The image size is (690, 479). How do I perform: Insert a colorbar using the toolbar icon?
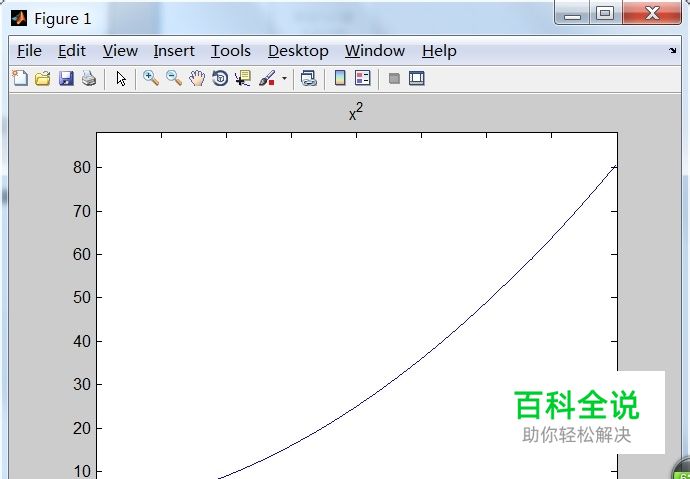pyautogui.click(x=340, y=78)
